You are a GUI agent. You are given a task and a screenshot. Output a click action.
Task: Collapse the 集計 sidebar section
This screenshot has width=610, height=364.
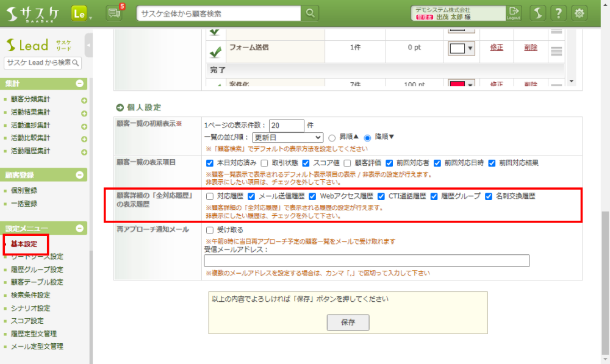pyautogui.click(x=79, y=84)
